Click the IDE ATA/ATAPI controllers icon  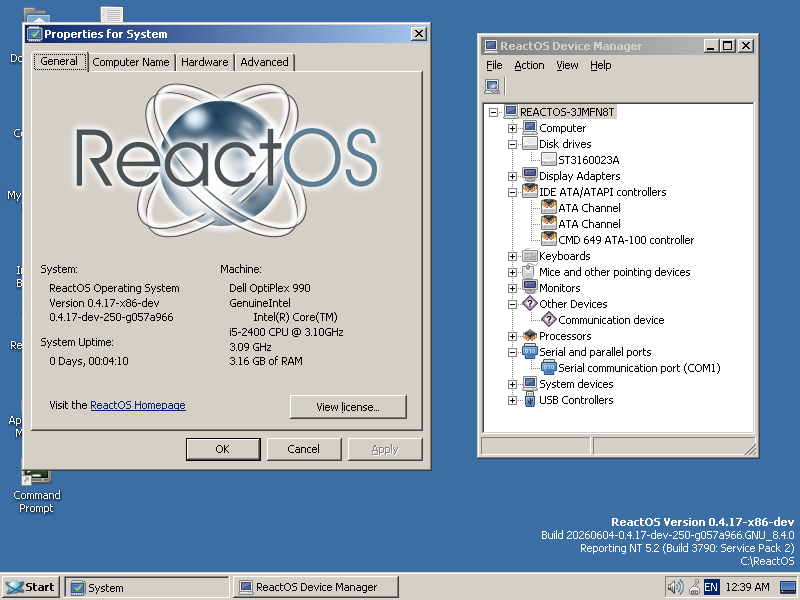click(530, 192)
